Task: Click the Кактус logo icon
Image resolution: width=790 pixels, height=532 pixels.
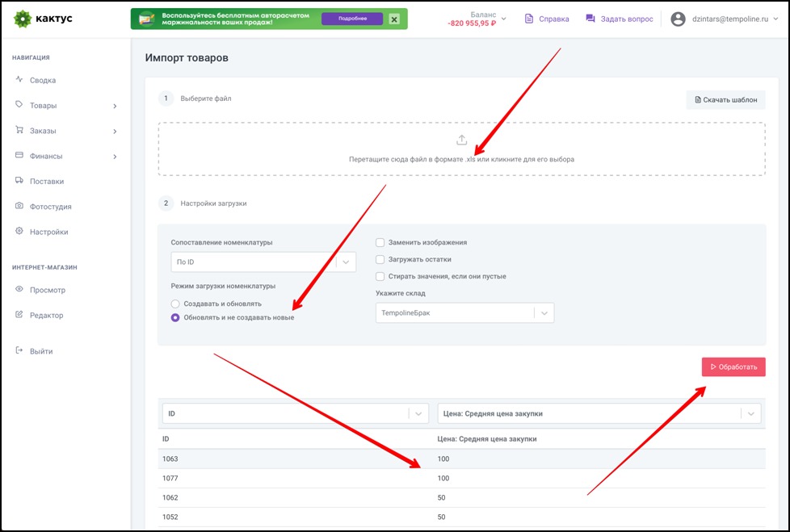Action: (x=22, y=19)
